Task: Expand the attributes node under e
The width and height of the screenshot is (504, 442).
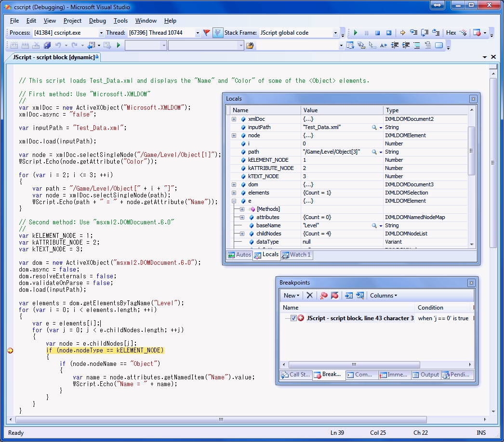Action: click(x=242, y=218)
